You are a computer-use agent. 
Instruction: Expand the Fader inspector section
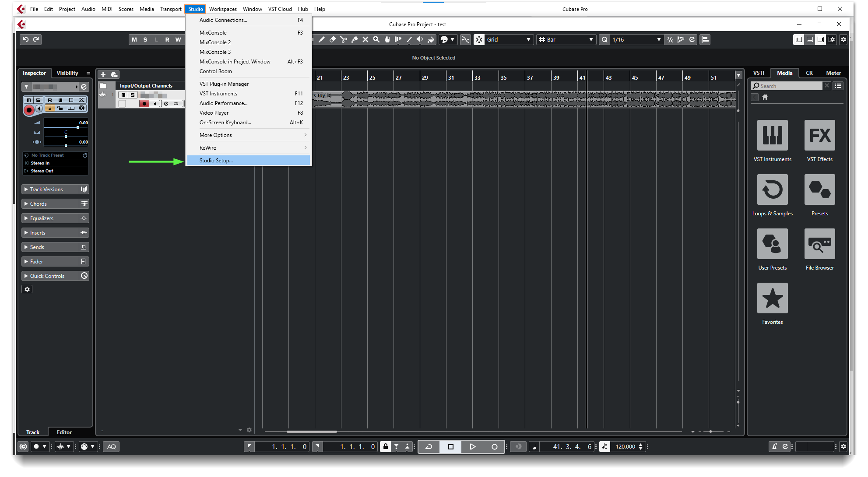[50, 262]
